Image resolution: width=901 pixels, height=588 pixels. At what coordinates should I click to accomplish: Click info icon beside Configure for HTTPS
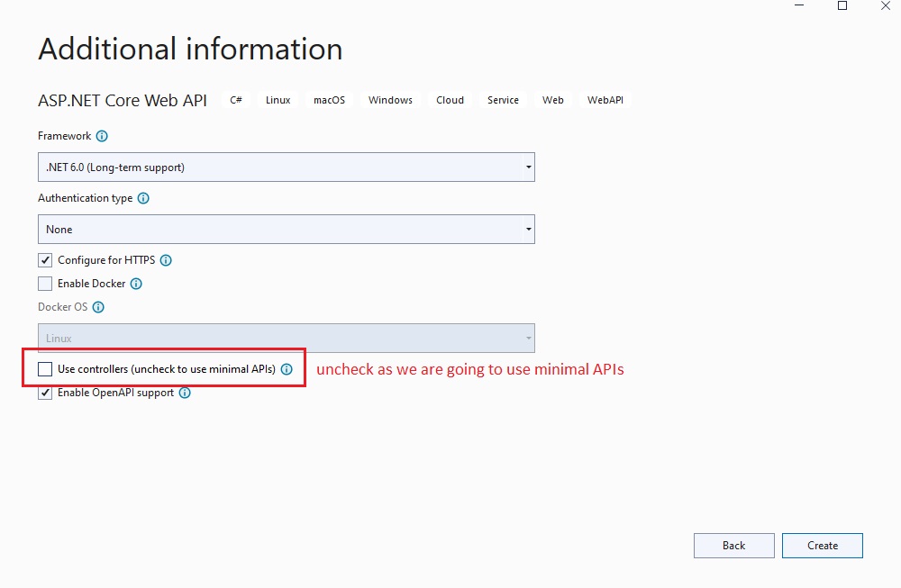[x=166, y=260]
